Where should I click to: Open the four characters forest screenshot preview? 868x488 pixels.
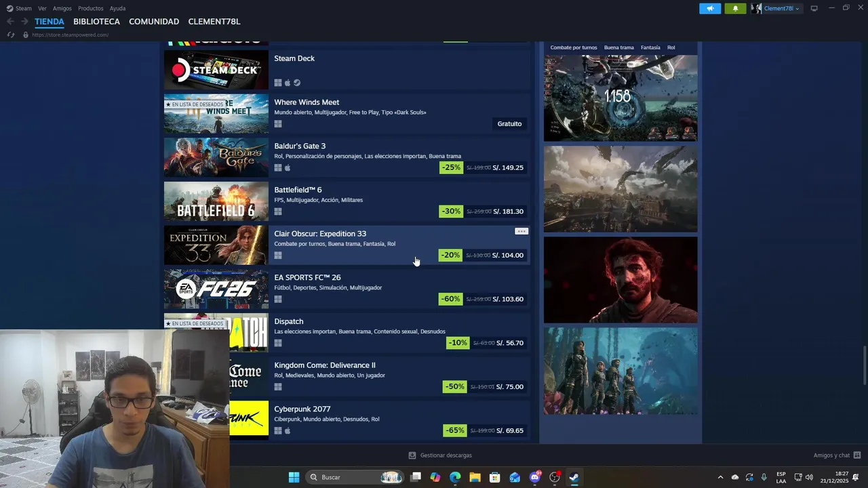[x=620, y=371]
